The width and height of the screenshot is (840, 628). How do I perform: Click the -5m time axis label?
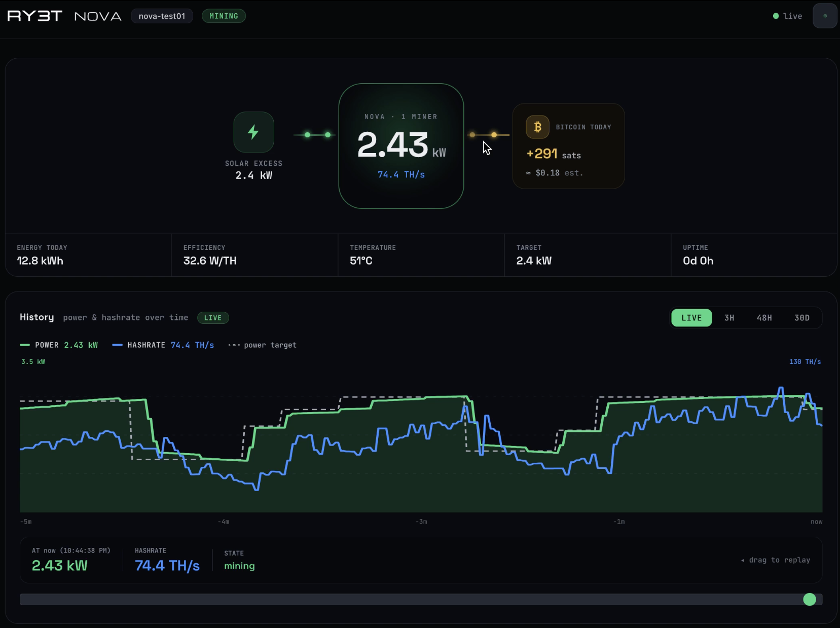coord(26,522)
